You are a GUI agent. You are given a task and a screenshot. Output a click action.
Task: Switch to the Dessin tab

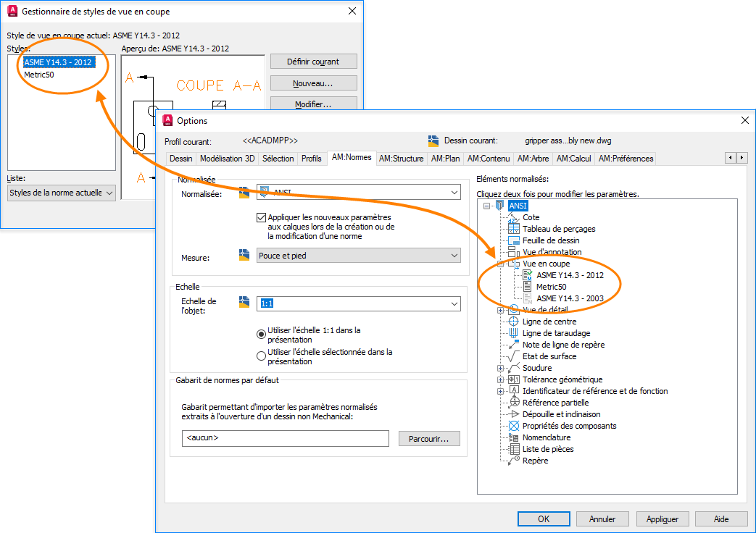pos(180,159)
